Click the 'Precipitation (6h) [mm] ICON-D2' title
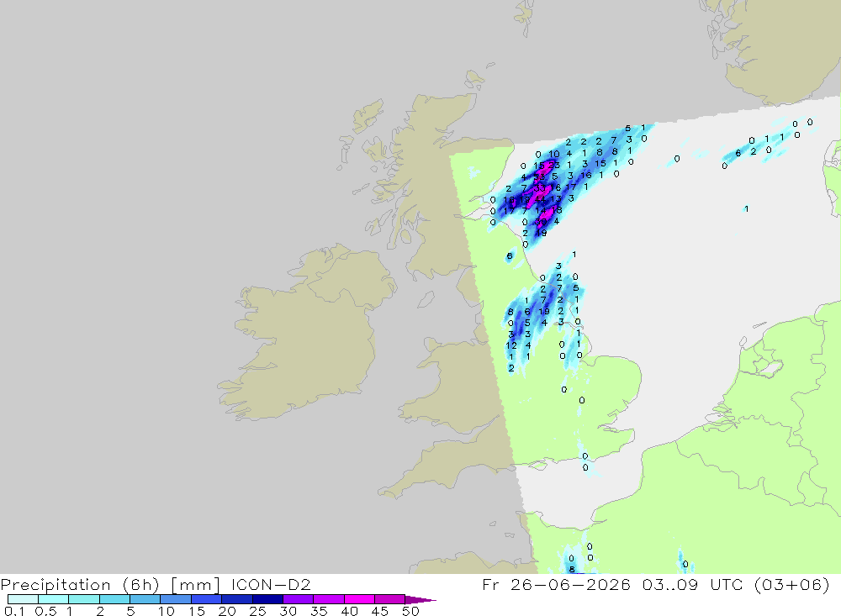Screen dimensions: 841x616 (x=156, y=584)
